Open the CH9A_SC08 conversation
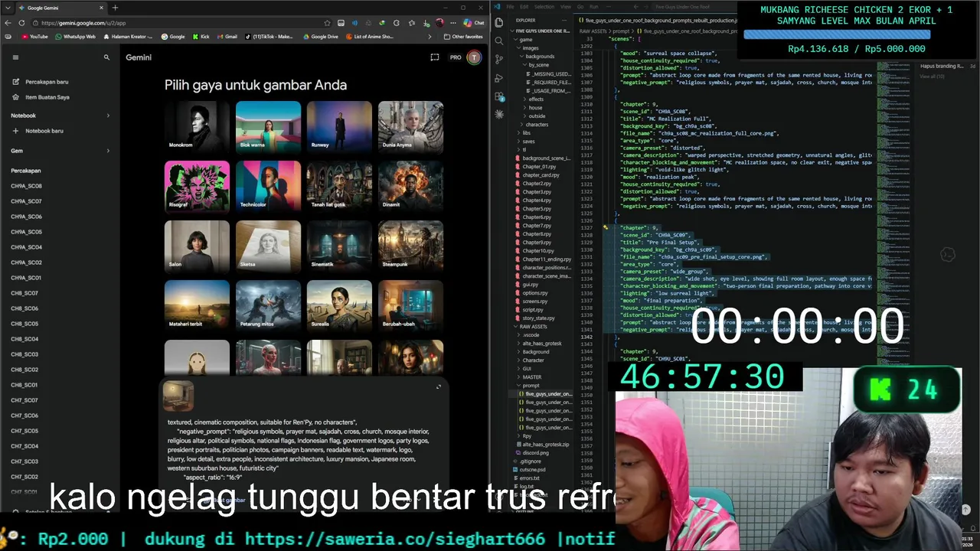This screenshot has width=980, height=551. coord(27,186)
